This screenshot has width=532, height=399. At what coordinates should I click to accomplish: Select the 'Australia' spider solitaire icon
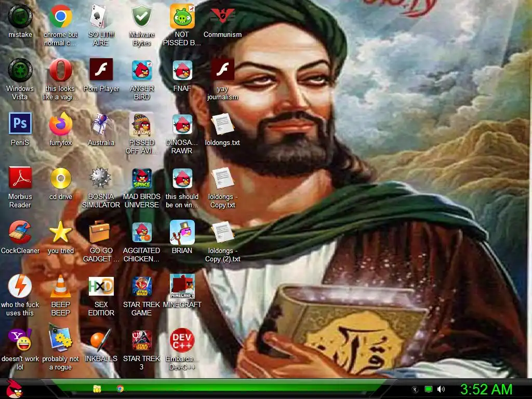pos(101,124)
